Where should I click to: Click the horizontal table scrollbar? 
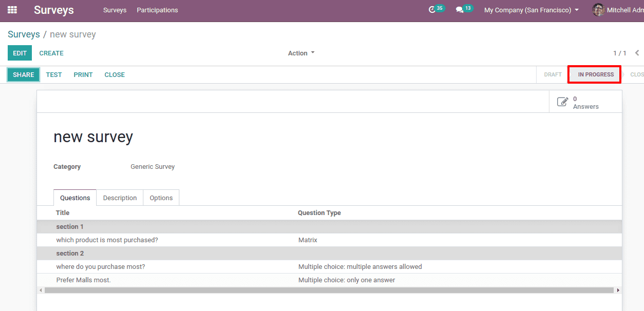[x=329, y=290]
